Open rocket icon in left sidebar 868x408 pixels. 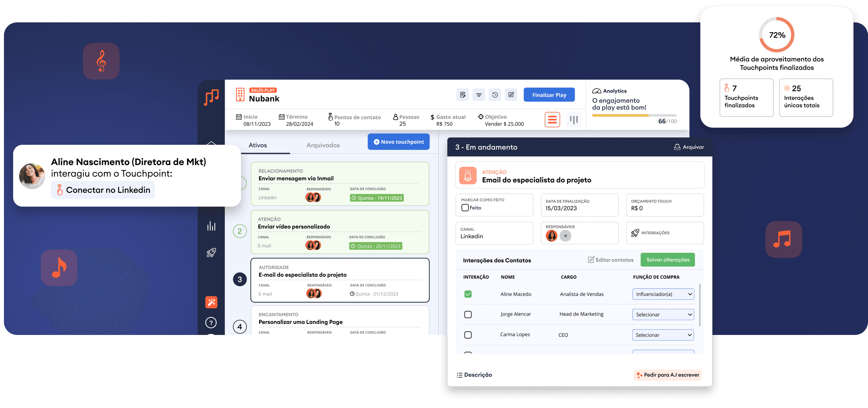[211, 253]
